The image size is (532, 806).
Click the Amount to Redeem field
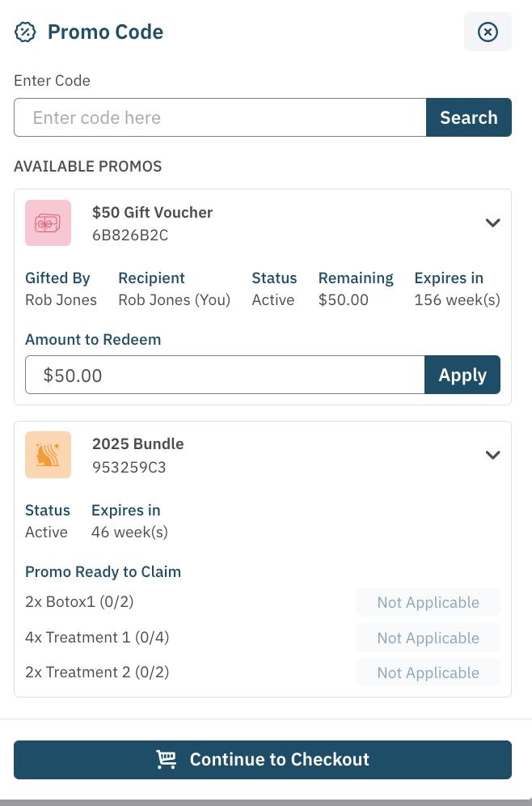(225, 375)
